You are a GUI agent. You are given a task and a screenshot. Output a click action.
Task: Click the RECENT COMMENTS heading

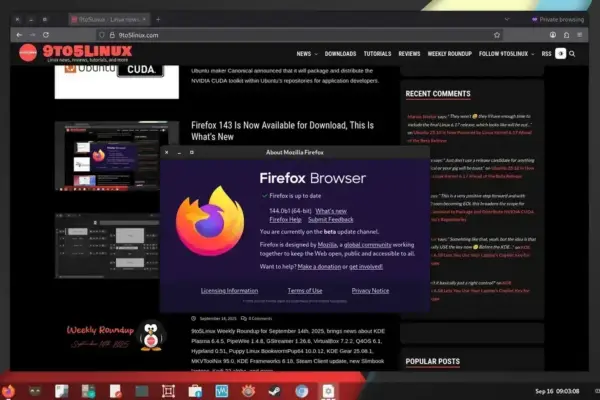[x=438, y=94]
